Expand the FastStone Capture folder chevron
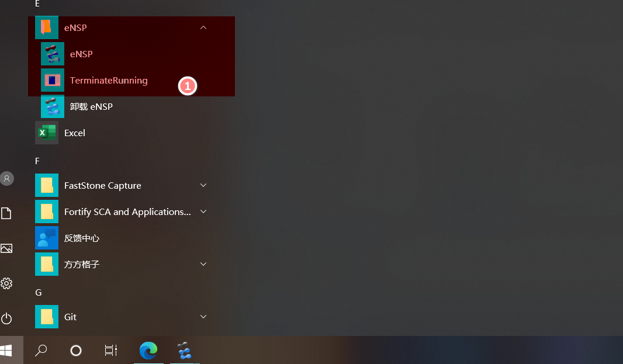 click(203, 185)
